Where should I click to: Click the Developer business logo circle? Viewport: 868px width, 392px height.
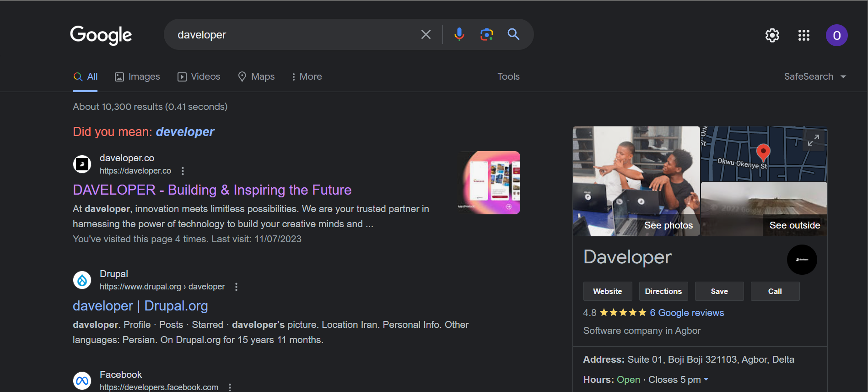802,260
